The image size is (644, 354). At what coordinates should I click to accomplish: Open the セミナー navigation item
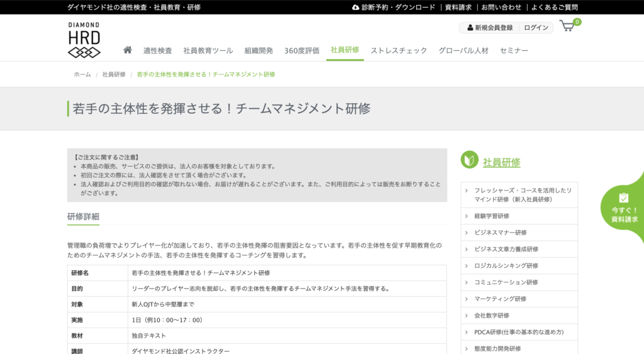514,51
